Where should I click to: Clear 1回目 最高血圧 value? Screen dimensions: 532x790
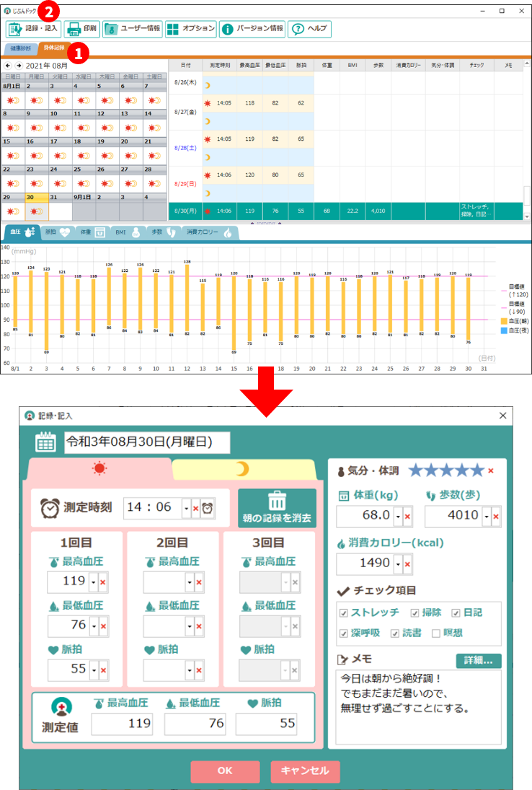(103, 582)
